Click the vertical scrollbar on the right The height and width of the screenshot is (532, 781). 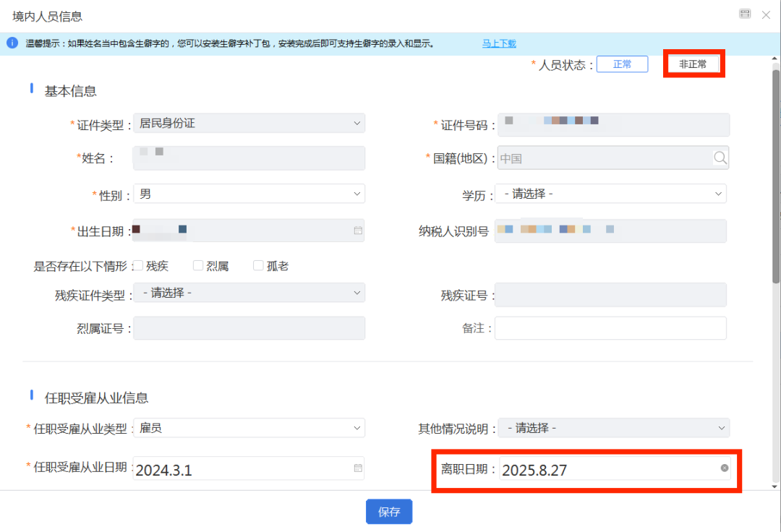coord(776,181)
